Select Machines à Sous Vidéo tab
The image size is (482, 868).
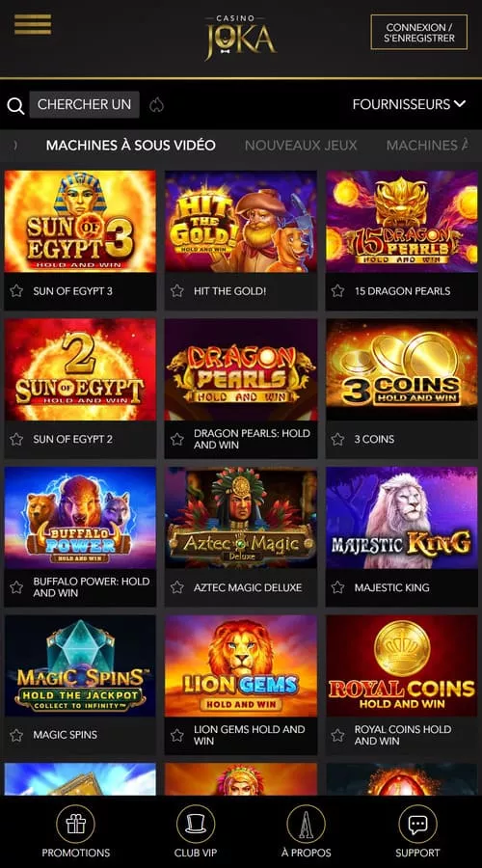pos(130,146)
